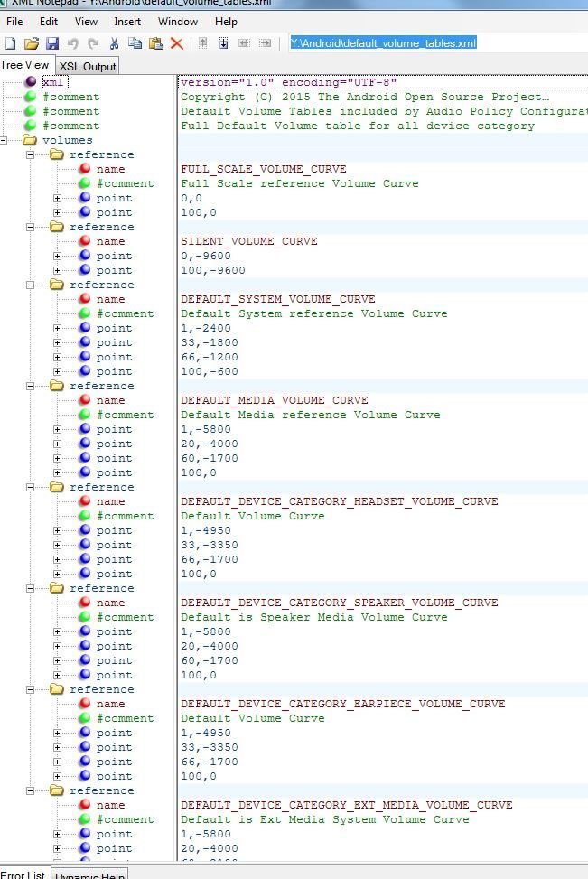The height and width of the screenshot is (879, 588).
Task: Expand the point node with value 100,-9600
Action: [x=57, y=270]
